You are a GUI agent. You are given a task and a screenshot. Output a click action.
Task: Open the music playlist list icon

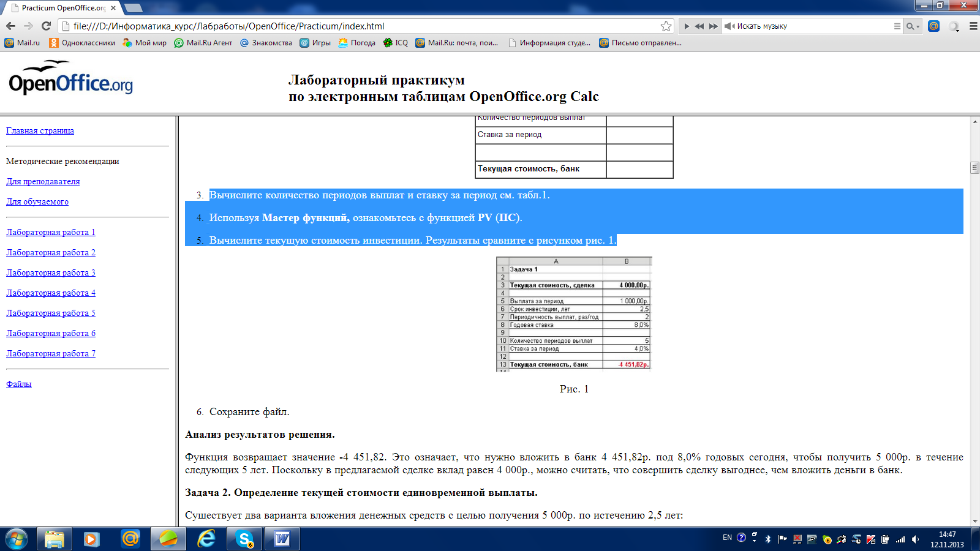click(897, 26)
